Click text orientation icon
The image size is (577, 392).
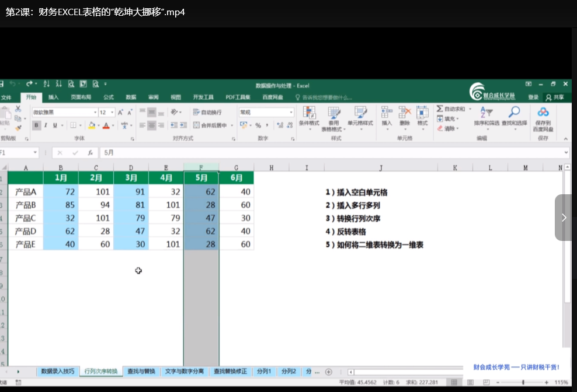coord(175,112)
